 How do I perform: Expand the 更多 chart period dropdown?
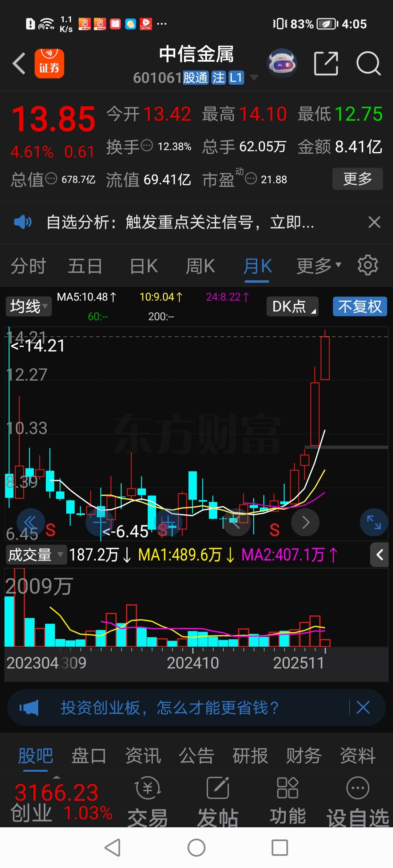[319, 266]
